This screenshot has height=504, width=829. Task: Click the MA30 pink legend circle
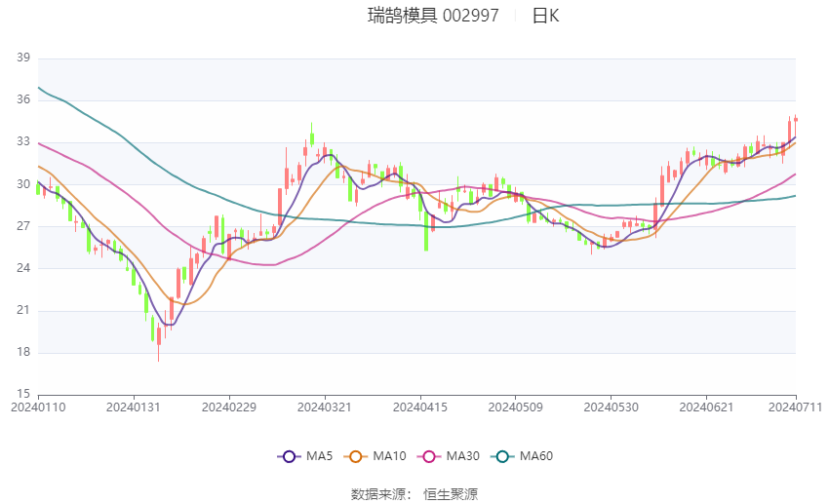coord(429,456)
